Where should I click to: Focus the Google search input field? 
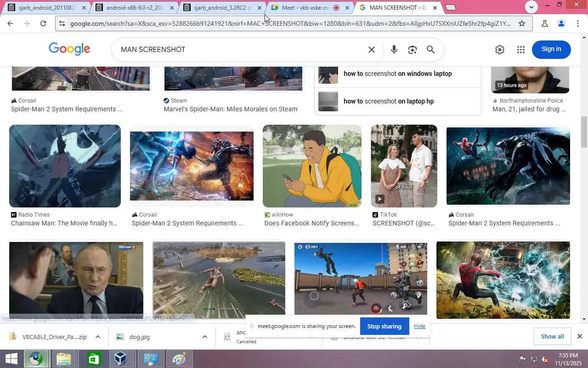pyautogui.click(x=241, y=50)
